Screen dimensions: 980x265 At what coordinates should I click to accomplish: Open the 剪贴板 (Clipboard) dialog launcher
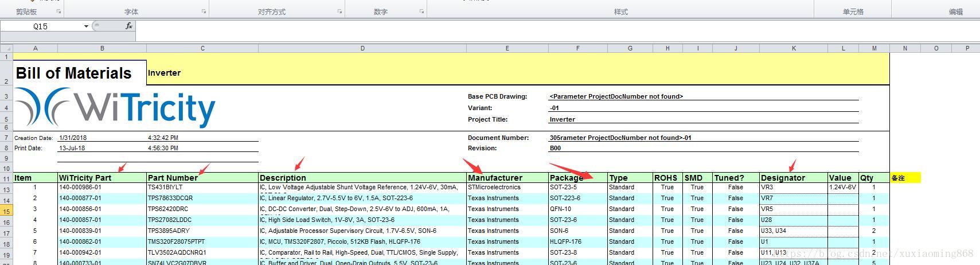[58, 11]
